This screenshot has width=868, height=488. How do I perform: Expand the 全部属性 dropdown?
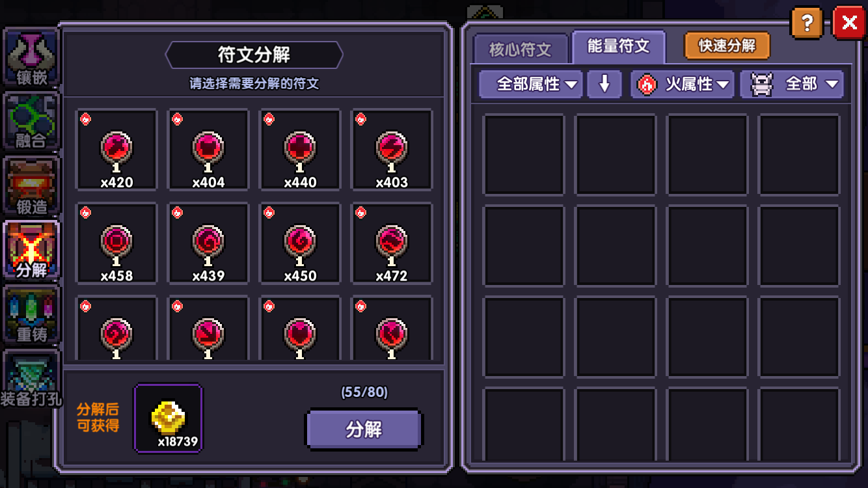[531, 84]
